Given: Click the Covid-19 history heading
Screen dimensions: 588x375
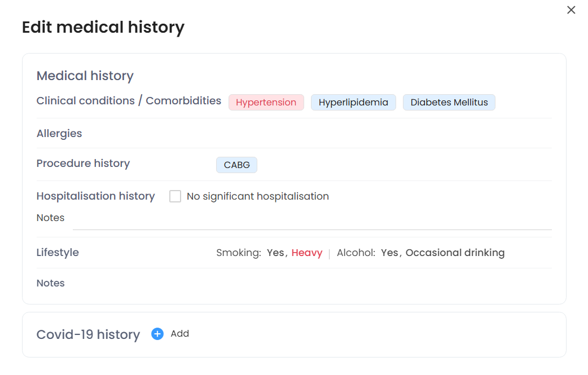Looking at the screenshot, I should tap(88, 334).
